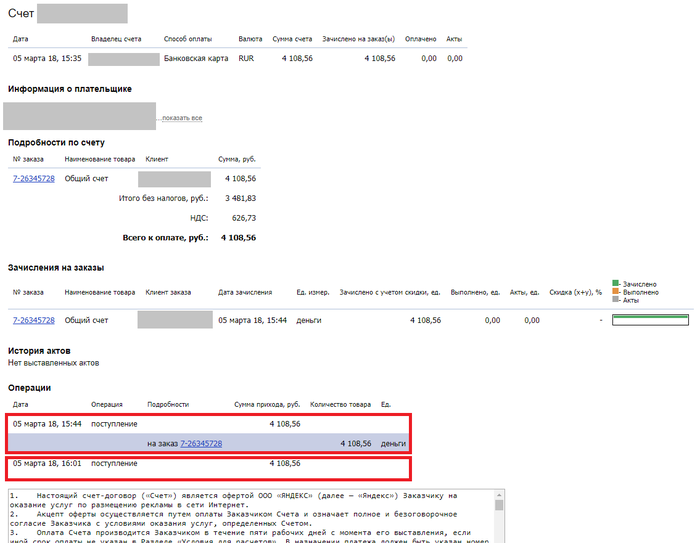Click the 'Сумма счета' column header
The width and height of the screenshot is (700, 543).
click(292, 39)
